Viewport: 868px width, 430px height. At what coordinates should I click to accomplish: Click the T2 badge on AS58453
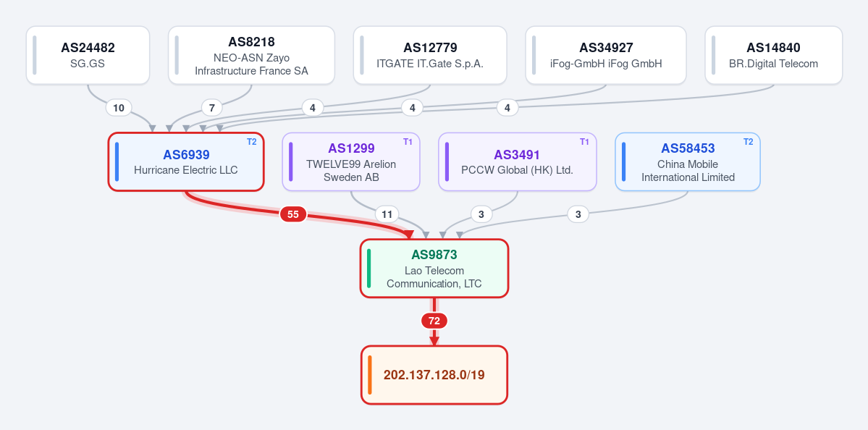pos(748,142)
